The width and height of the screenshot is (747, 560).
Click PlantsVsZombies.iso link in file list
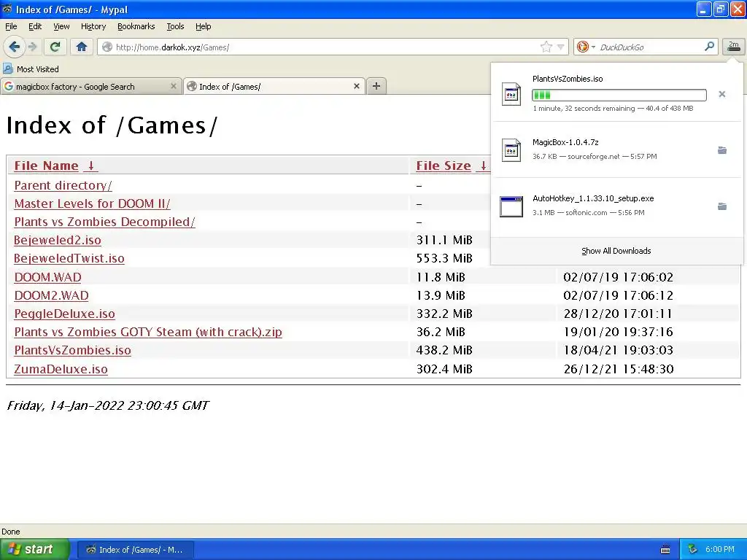point(72,351)
